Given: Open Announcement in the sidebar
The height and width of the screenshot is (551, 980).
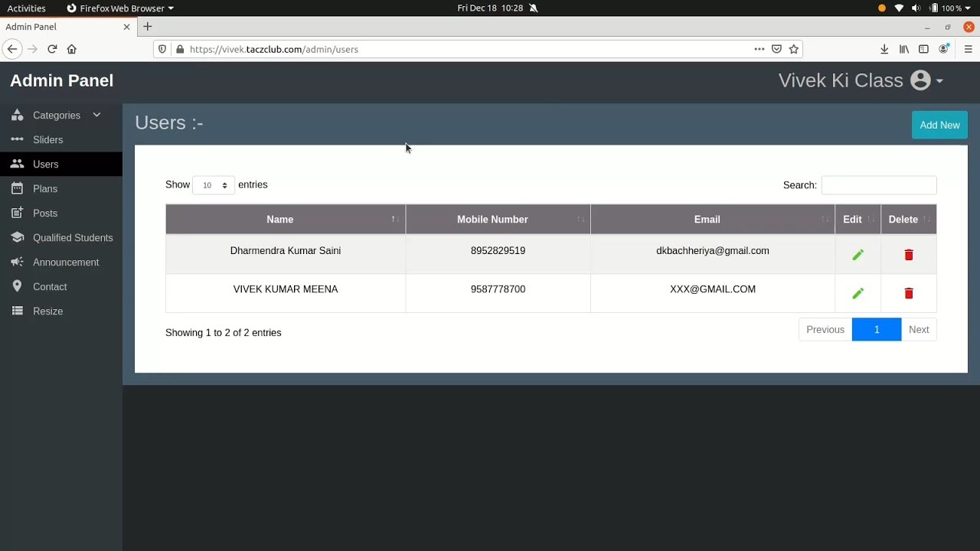Looking at the screenshot, I should click(x=61, y=262).
